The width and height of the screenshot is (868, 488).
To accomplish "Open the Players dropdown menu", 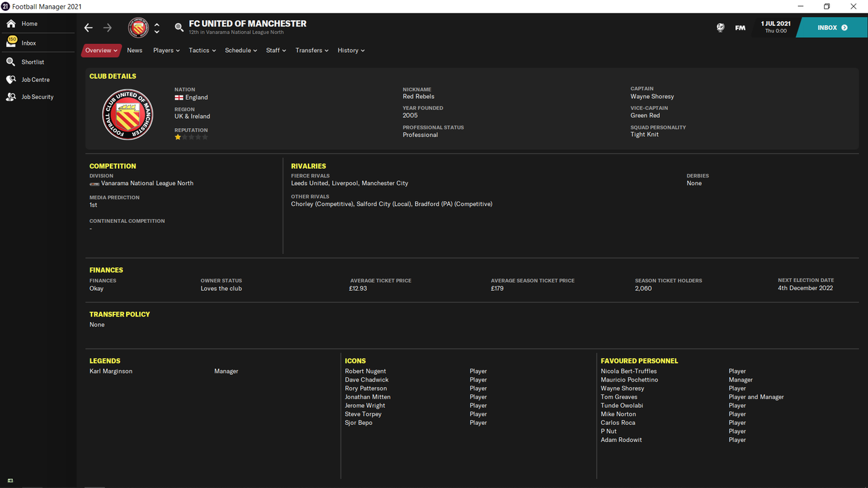I will coord(166,50).
